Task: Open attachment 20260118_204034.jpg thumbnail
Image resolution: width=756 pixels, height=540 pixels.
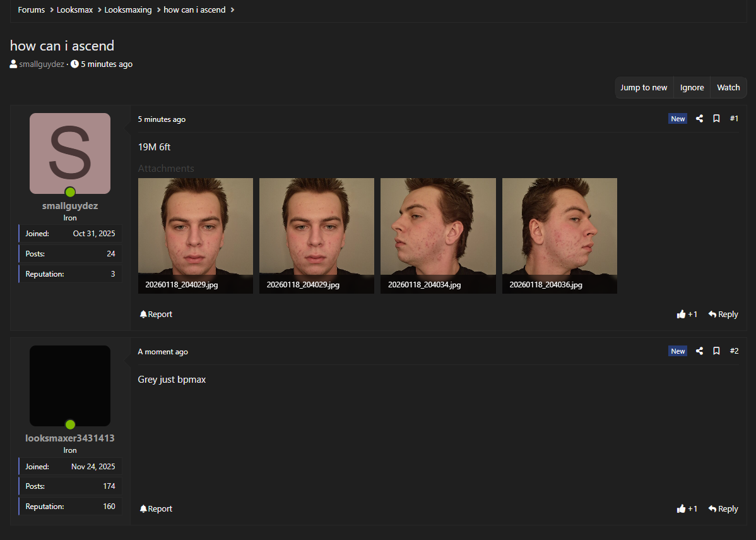Action: 438,235
